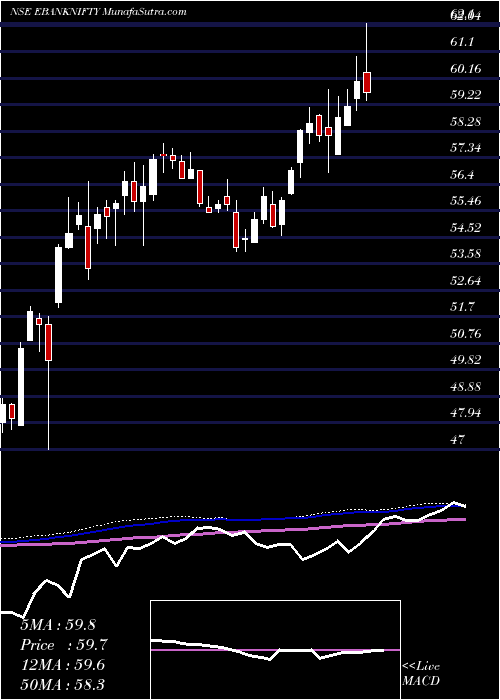Click the 51.7 price axis label
500x700 pixels.
[461, 307]
